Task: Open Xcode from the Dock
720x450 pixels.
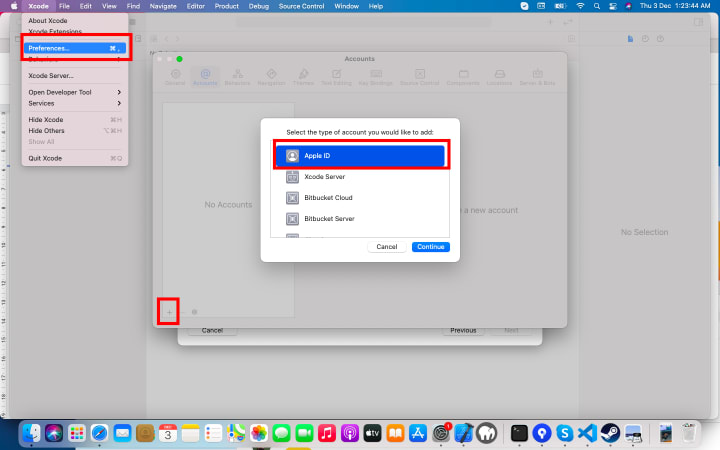Action: (x=464, y=433)
